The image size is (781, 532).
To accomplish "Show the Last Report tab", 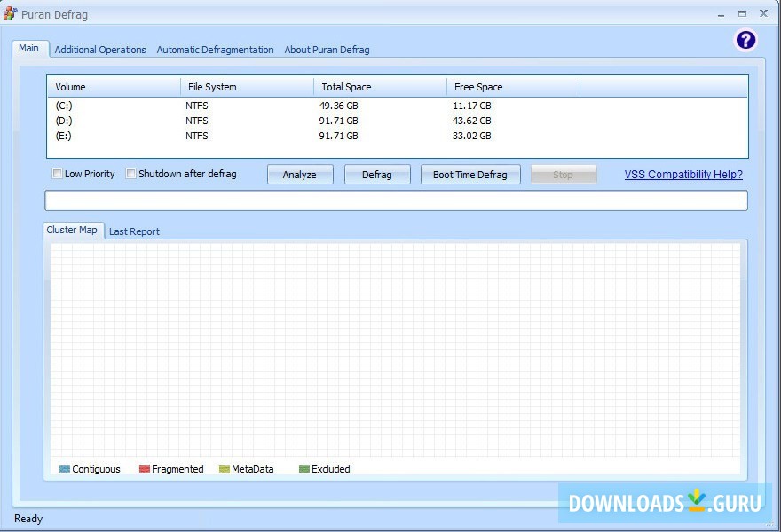I will (134, 231).
